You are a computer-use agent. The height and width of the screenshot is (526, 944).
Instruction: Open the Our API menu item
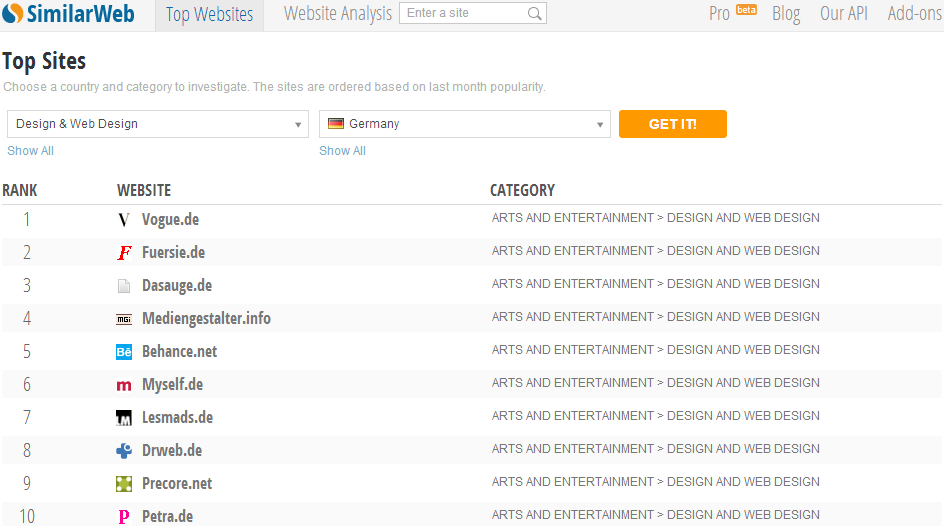click(844, 13)
